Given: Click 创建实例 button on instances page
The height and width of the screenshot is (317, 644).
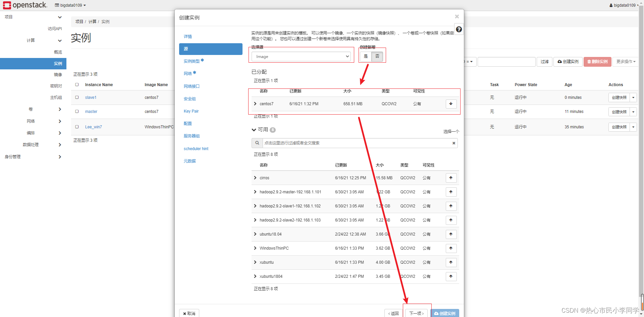Looking at the screenshot, I should 568,62.
